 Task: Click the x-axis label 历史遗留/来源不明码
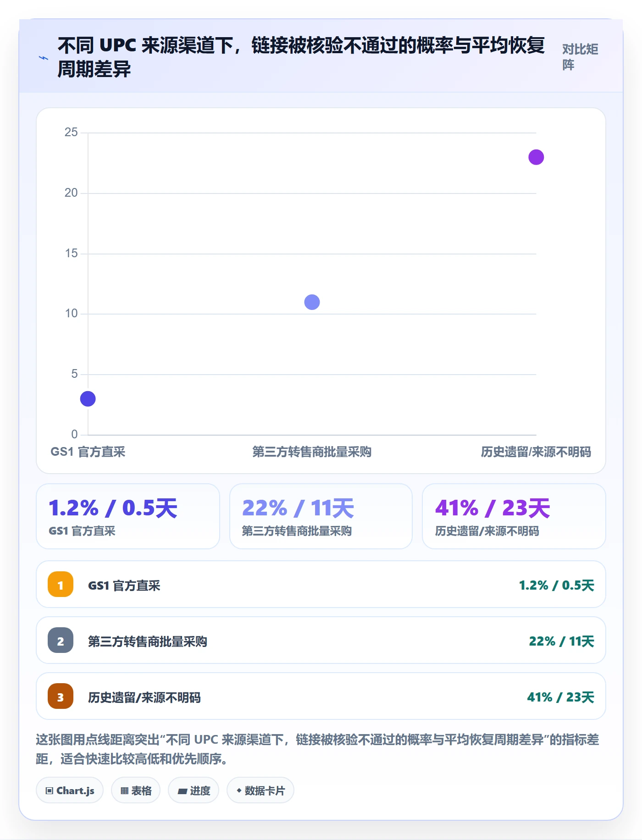pos(536,452)
